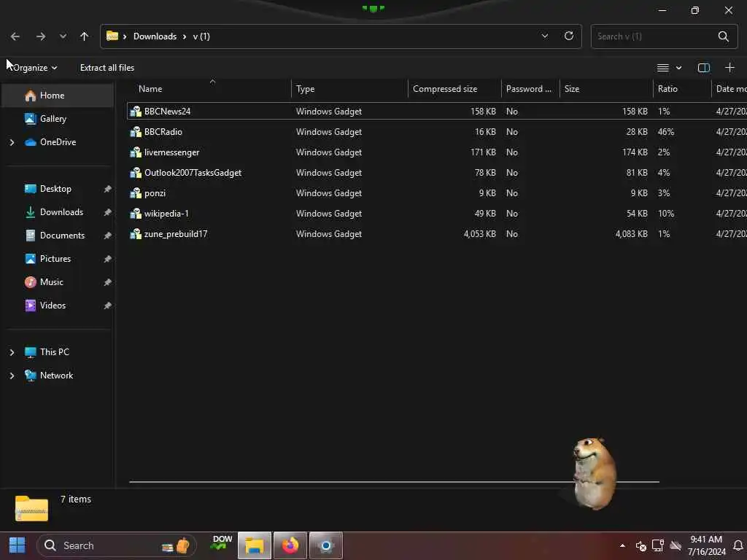This screenshot has height=560, width=747.
Task: Toggle the preview pane
Action: tap(704, 68)
